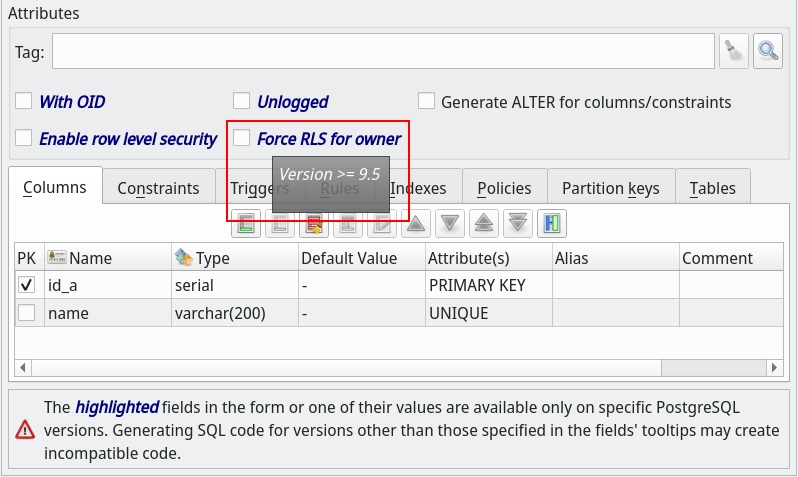Select the id_a name cell
This screenshot has width=798, height=477.
[x=108, y=285]
